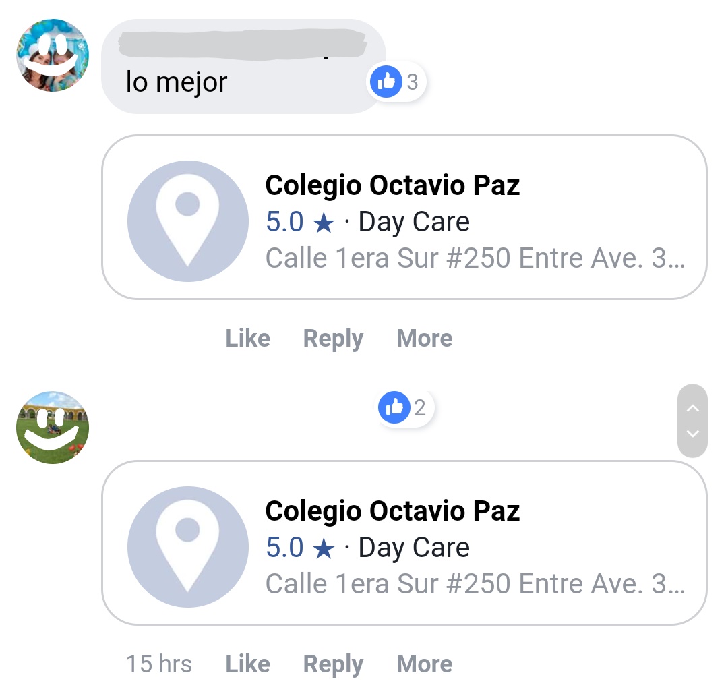Screen dimensions: 728x700
Task: Open second commenter's profile picture
Action: click(53, 428)
